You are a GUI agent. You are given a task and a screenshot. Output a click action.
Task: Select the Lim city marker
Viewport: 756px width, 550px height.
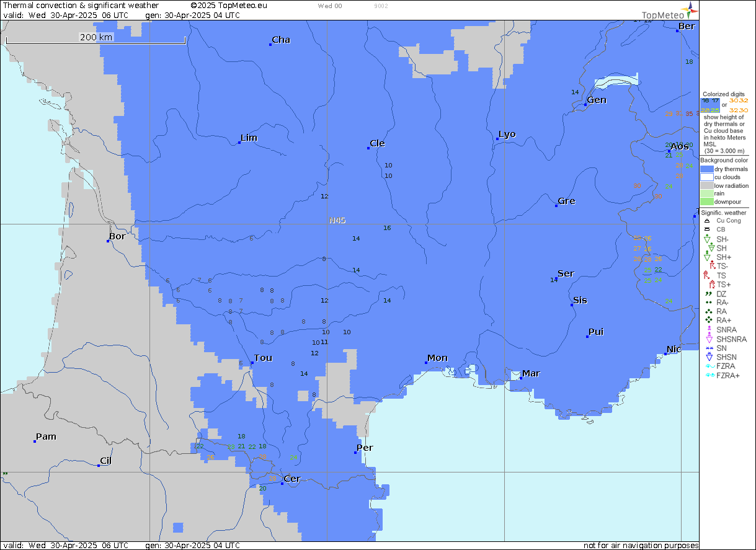239,143
